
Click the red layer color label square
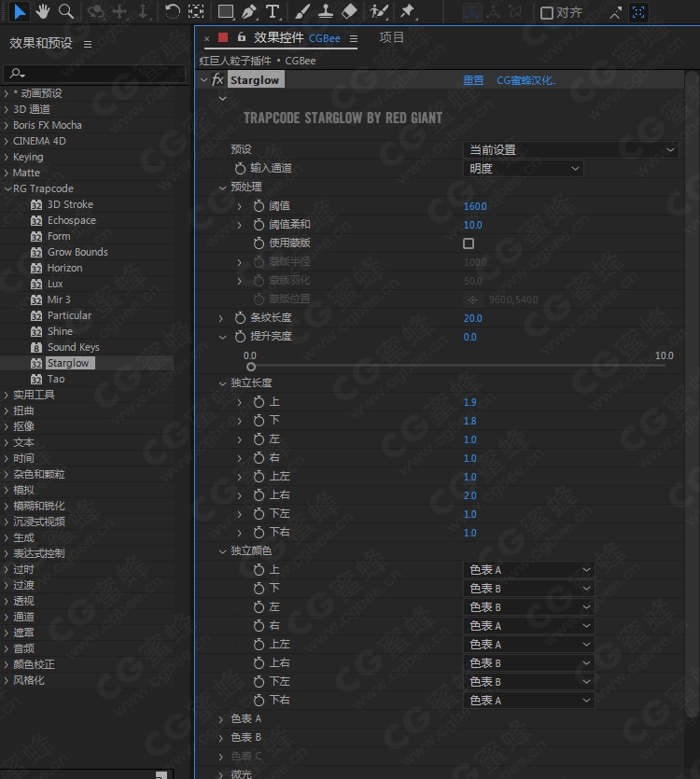(x=223, y=37)
